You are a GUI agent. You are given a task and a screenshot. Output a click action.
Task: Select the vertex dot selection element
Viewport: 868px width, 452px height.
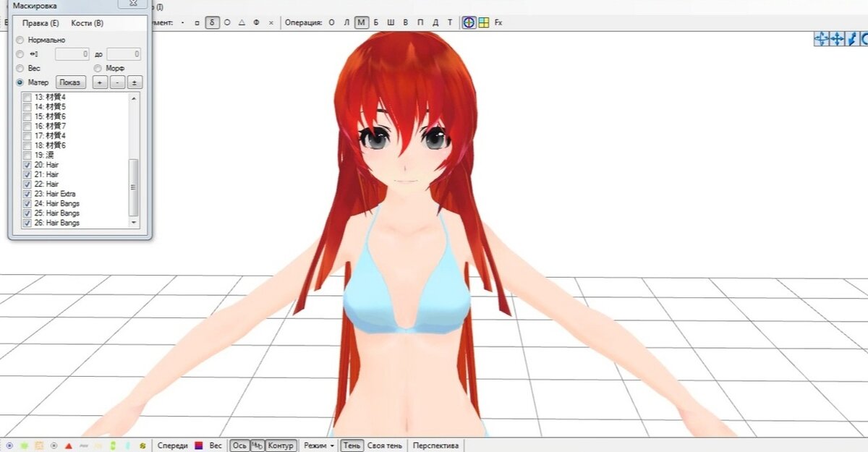pyautogui.click(x=182, y=22)
